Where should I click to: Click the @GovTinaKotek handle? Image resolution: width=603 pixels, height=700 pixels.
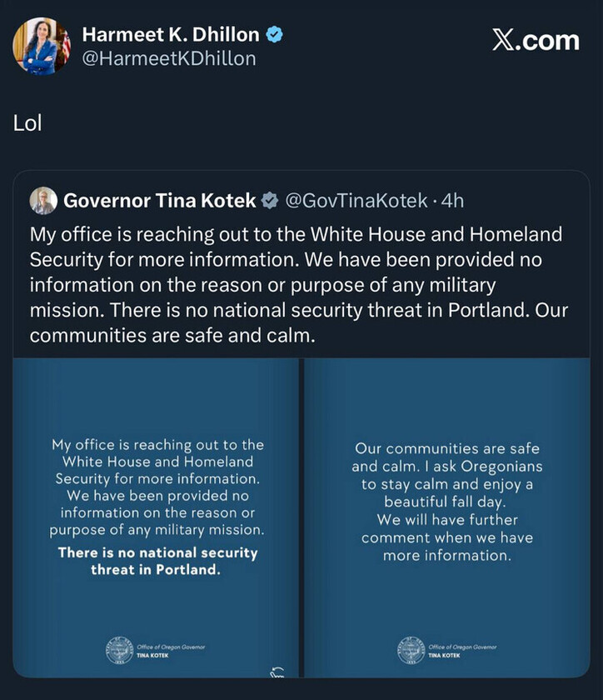coord(357,201)
